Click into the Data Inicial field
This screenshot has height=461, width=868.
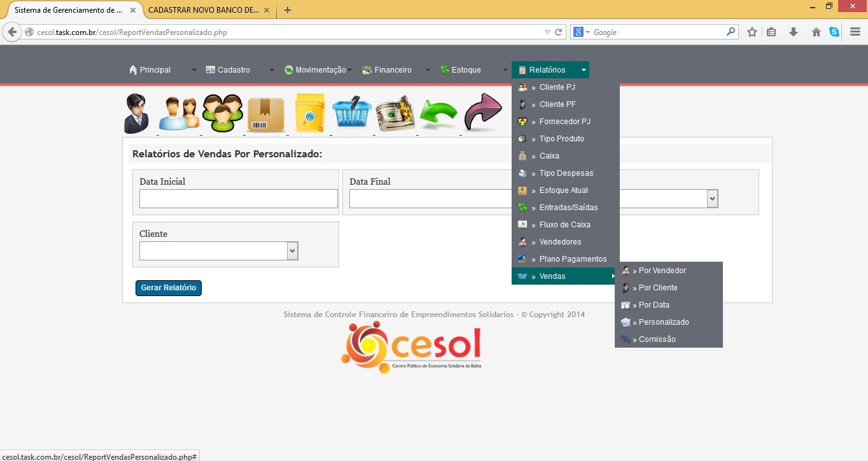click(x=238, y=199)
